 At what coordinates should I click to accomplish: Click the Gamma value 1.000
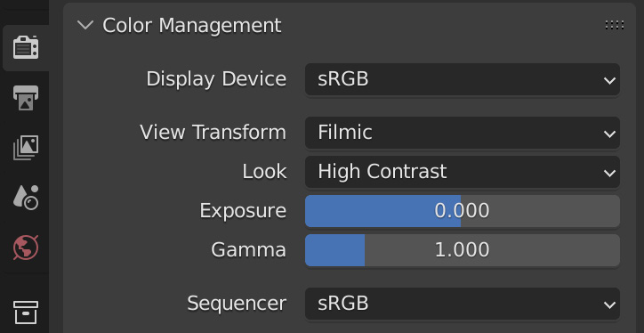[462, 250]
